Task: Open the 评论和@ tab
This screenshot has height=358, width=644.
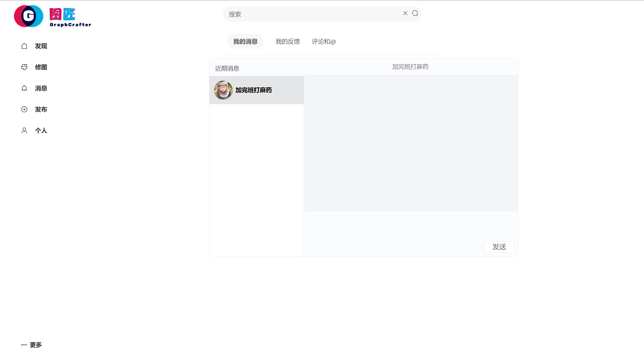Action: [324, 42]
